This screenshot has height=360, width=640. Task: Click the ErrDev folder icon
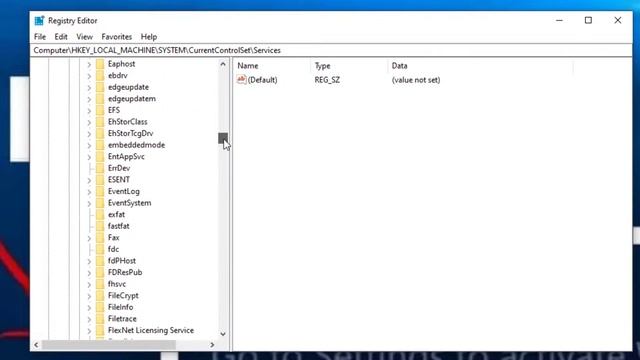(x=100, y=168)
